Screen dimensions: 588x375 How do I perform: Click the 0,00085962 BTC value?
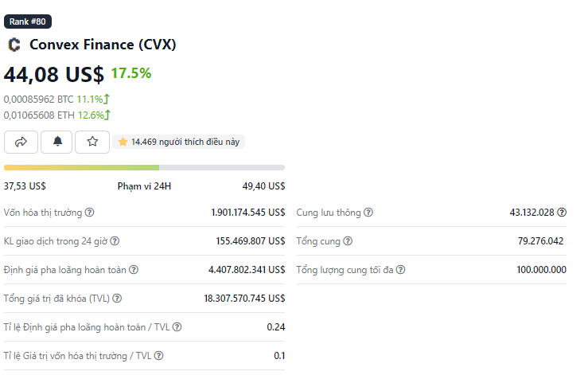click(39, 99)
